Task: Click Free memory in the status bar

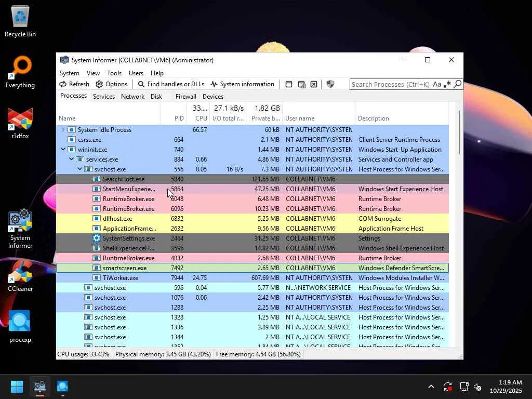Action: tap(258, 354)
